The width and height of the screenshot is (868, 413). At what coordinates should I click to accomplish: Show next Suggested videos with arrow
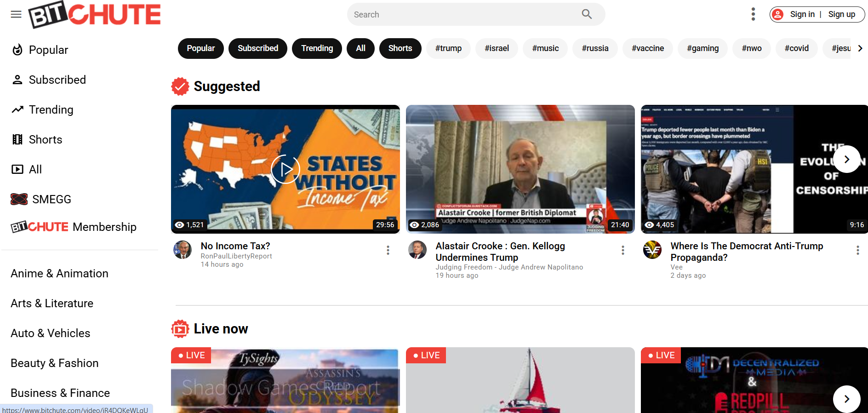(x=847, y=159)
